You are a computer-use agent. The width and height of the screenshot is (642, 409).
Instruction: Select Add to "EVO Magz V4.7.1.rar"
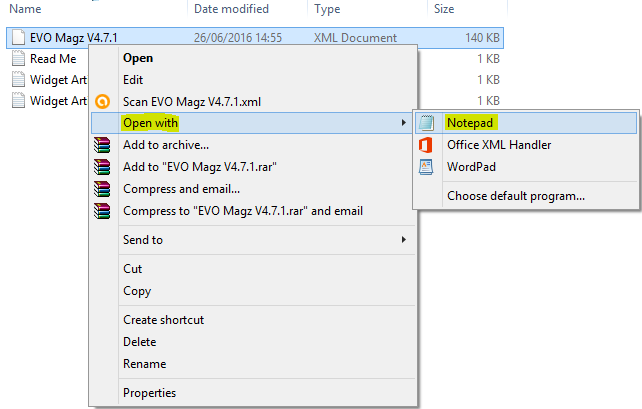click(x=200, y=167)
